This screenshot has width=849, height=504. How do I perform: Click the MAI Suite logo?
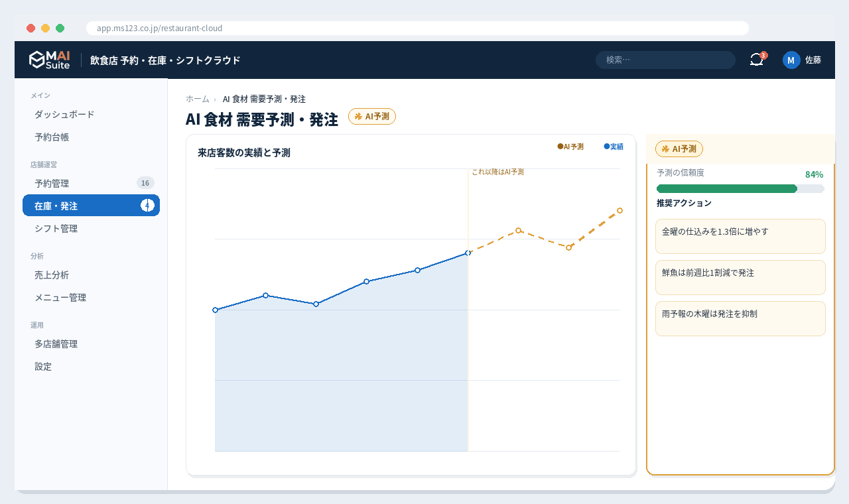49,60
